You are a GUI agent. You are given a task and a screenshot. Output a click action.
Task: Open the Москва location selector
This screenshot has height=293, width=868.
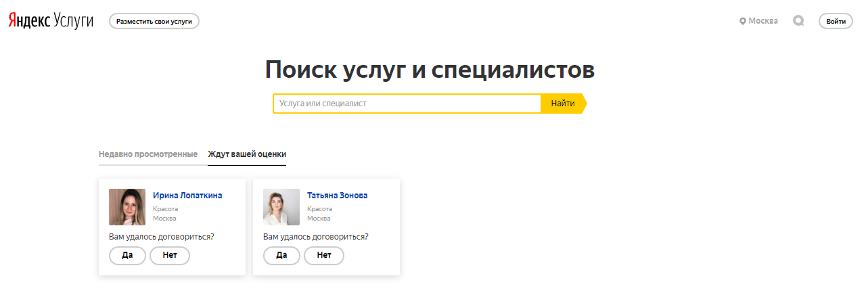(x=758, y=21)
